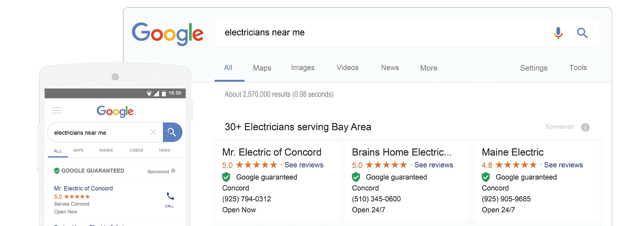The image size is (644, 226).
Task: Open See reviews for Mr. Electric of Concord
Action: (x=304, y=165)
